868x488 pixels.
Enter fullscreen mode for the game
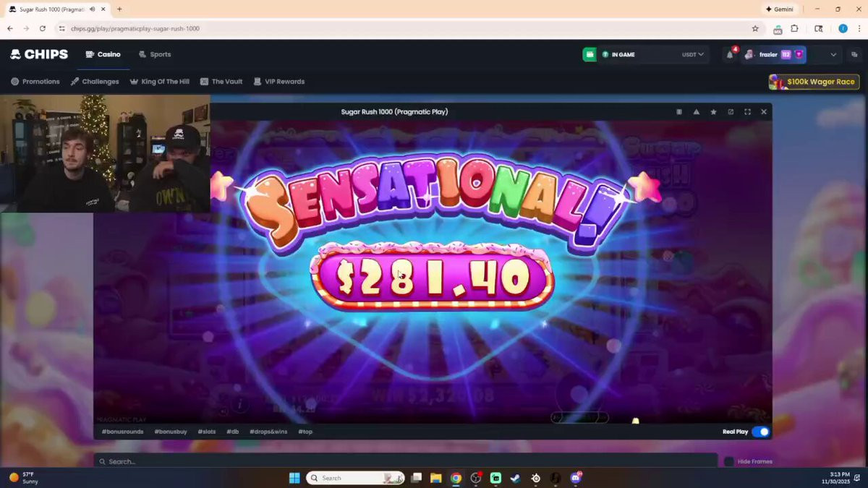747,112
